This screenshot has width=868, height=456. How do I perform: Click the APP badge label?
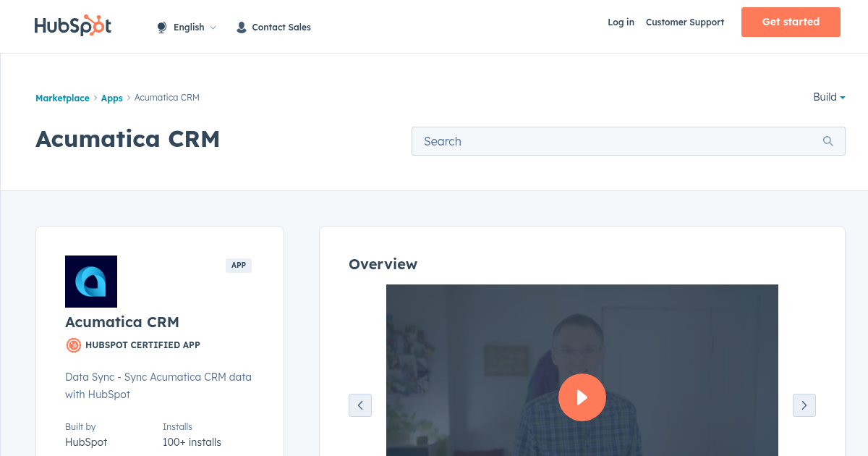pyautogui.click(x=239, y=265)
